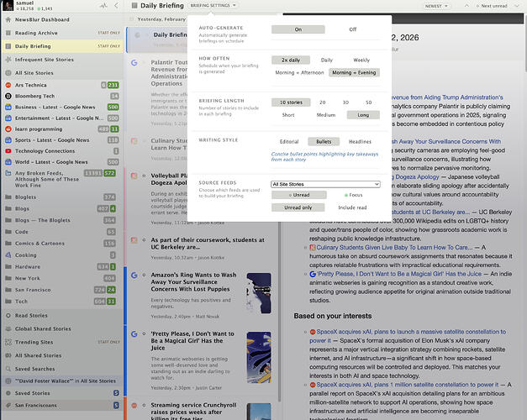This screenshot has width=527, height=420.
Task: Select Headlines writing style
Action: (x=360, y=142)
